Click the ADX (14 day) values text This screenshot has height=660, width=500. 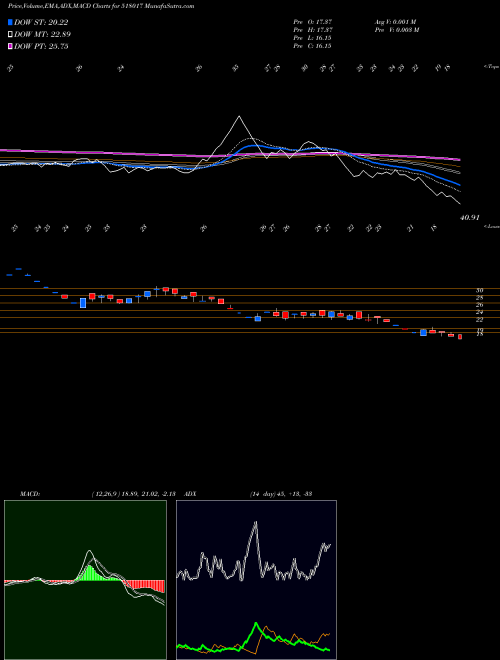[281, 494]
